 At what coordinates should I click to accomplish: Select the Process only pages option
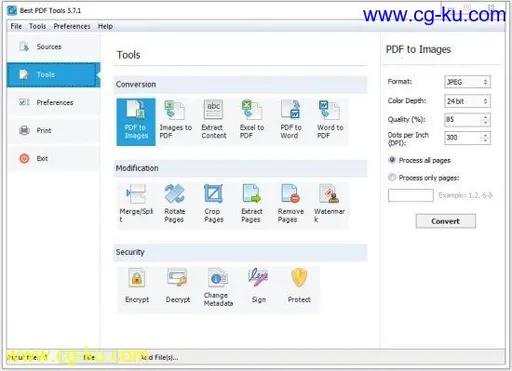(424, 178)
